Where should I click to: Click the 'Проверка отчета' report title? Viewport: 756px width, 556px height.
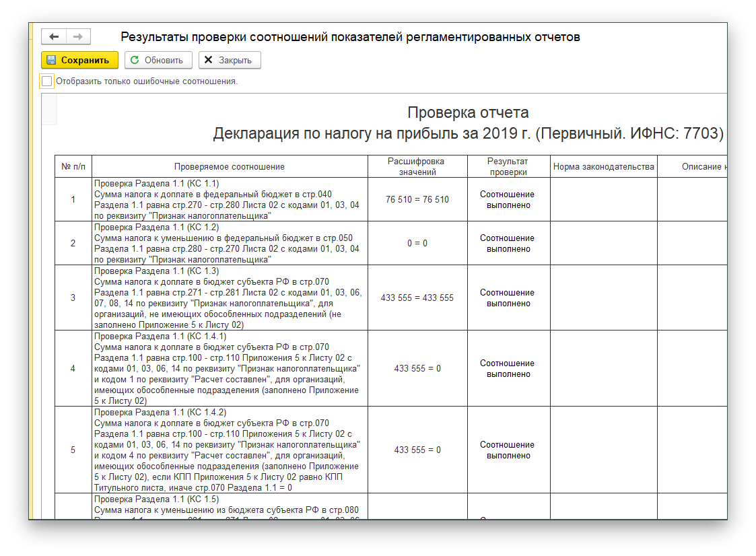click(x=468, y=112)
